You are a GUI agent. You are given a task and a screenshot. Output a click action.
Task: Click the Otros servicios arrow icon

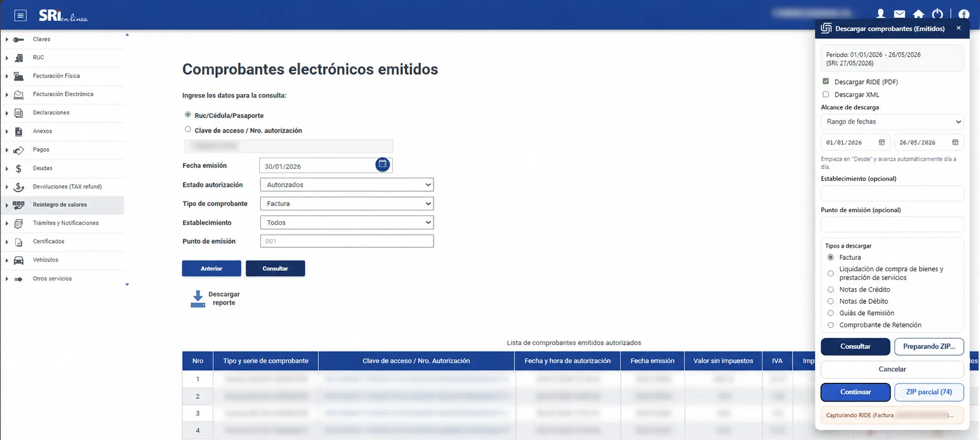(x=18, y=279)
